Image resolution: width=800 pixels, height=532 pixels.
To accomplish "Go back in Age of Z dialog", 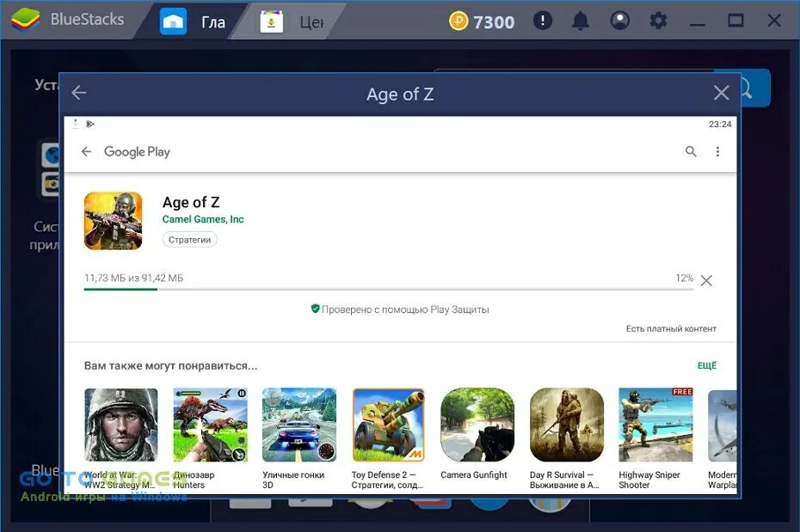I will click(79, 93).
